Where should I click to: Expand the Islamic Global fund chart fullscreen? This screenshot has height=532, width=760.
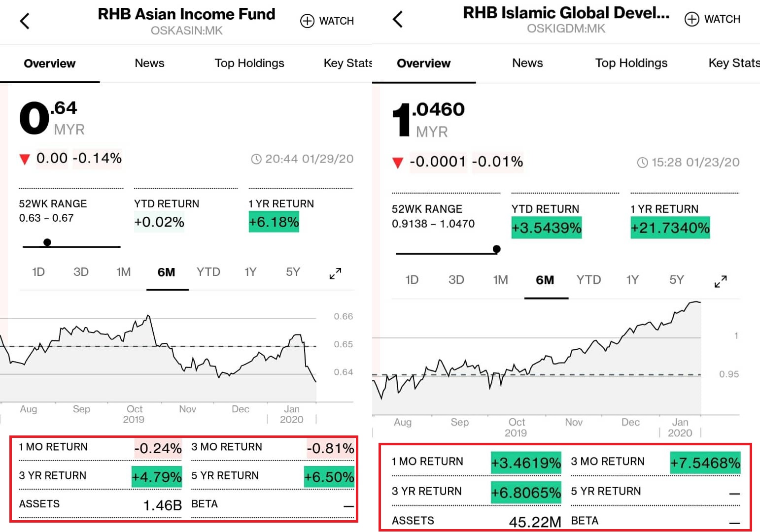coord(721,281)
